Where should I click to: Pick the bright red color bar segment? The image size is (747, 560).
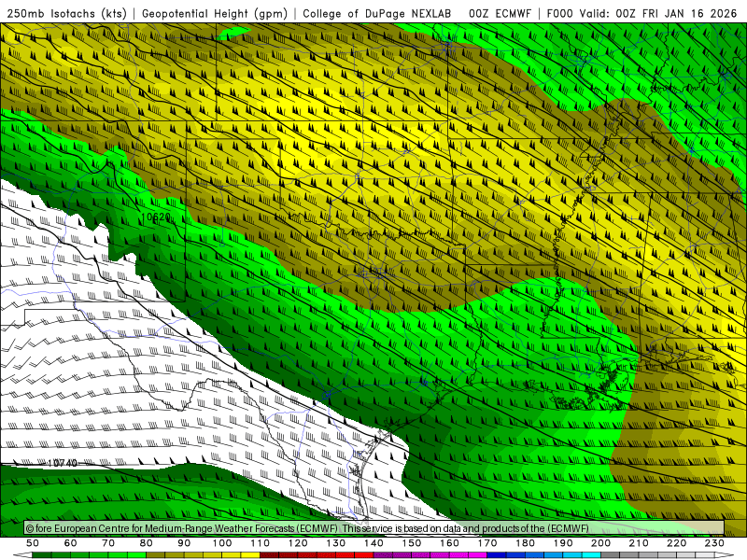(x=363, y=555)
